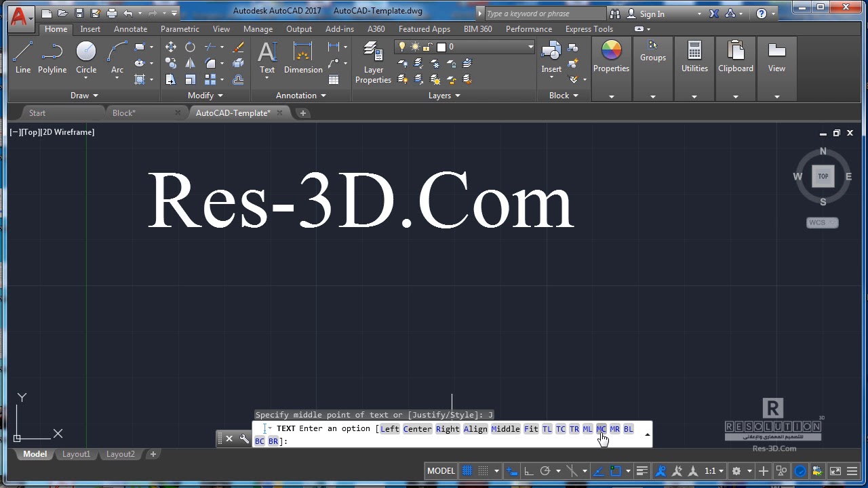Select the Line drawing tool
Image resolution: width=868 pixels, height=488 pixels.
(23, 58)
